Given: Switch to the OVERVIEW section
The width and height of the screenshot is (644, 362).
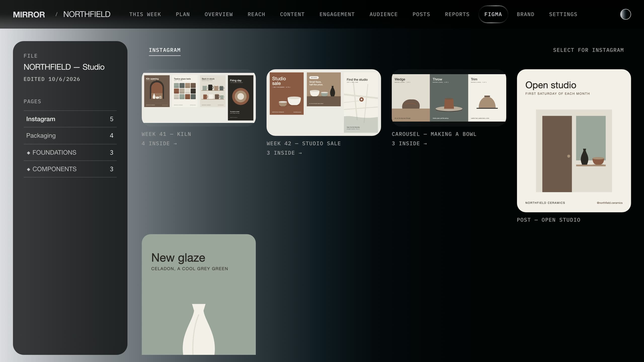Looking at the screenshot, I should (219, 14).
